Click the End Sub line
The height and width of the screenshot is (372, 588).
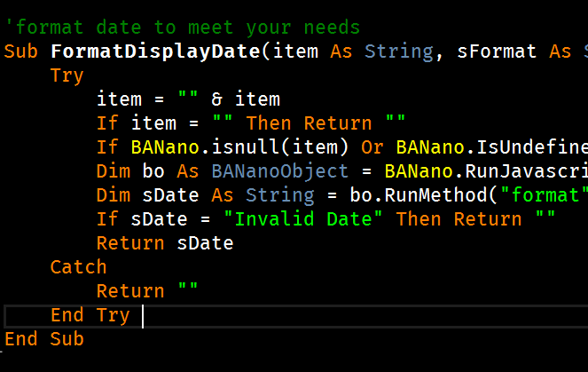[43, 339]
